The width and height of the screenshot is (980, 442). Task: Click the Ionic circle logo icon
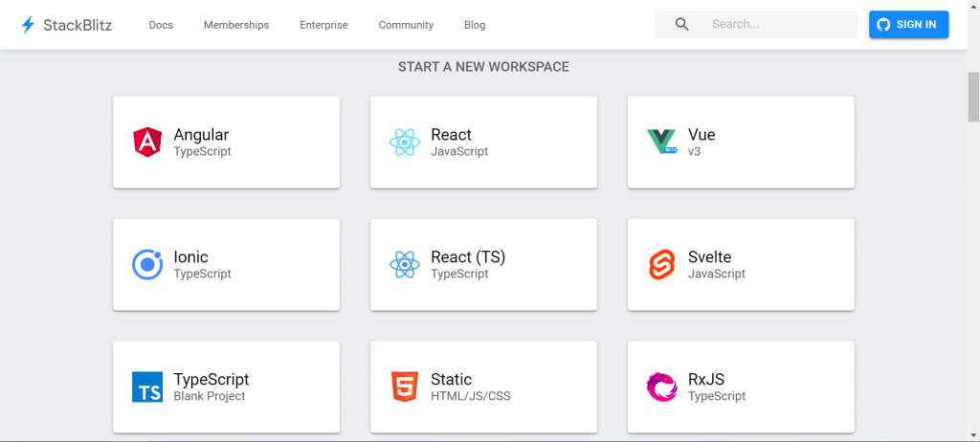(x=147, y=264)
